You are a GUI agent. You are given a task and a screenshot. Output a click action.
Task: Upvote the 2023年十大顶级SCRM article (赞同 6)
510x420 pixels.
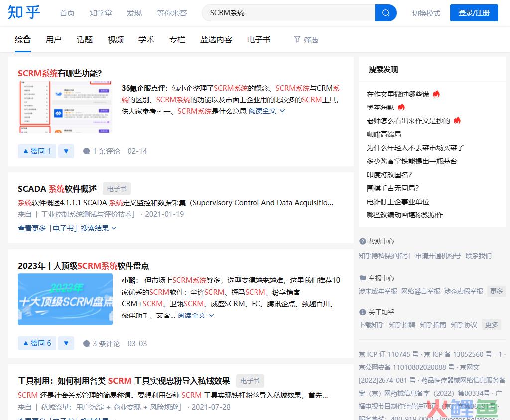[37, 343]
